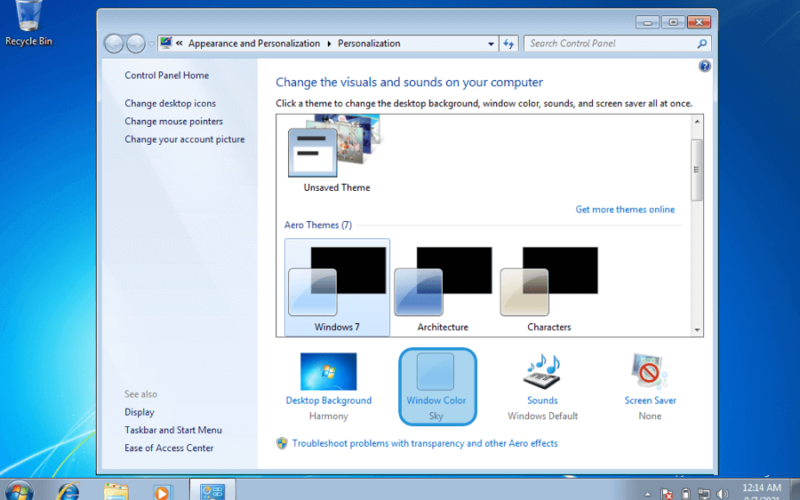800x500 pixels.
Task: Click the Desktop Background text link
Action: (x=329, y=401)
